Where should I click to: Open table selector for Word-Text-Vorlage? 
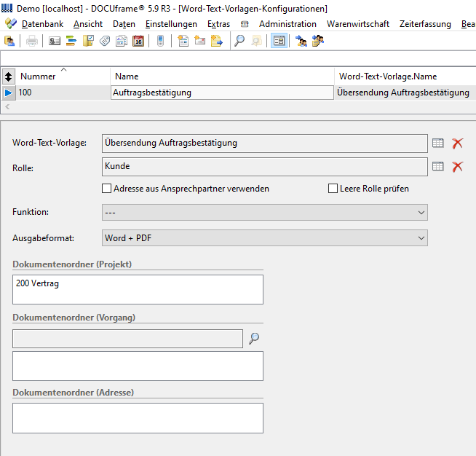pos(437,143)
